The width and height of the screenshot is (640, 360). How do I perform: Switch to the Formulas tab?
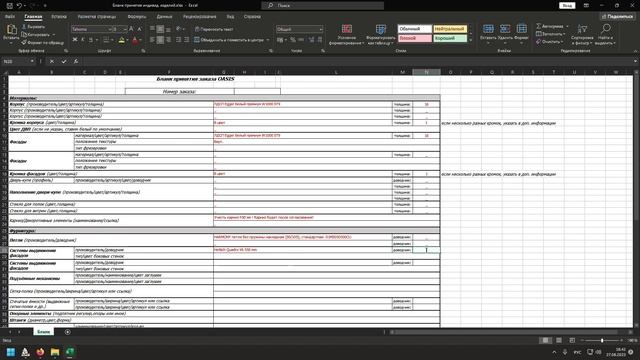[137, 17]
